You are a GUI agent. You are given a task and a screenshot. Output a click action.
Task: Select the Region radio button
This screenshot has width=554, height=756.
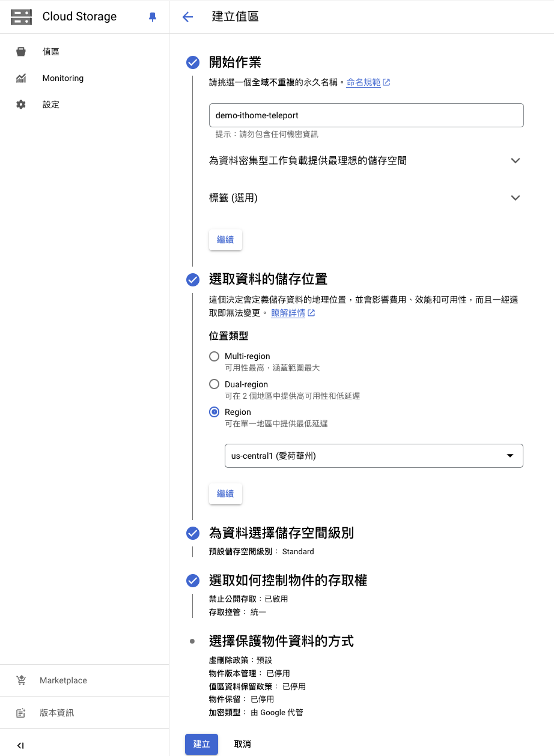pyautogui.click(x=214, y=412)
